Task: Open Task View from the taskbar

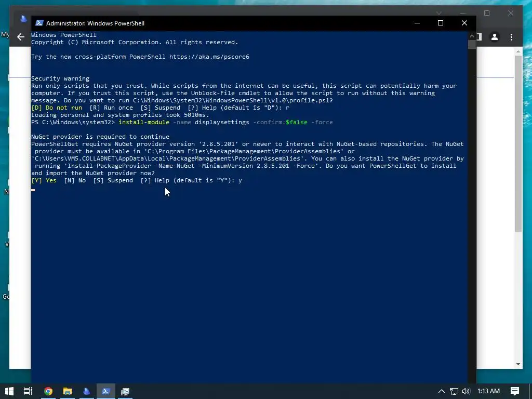Action: tap(28, 391)
